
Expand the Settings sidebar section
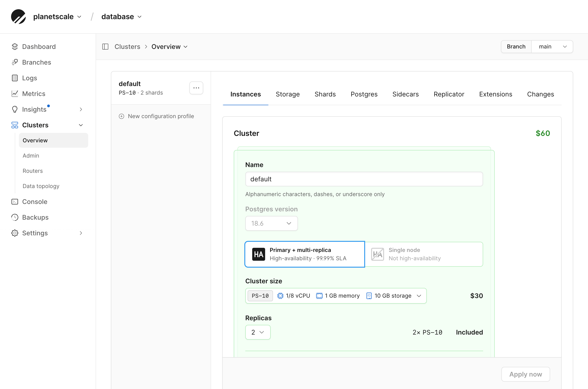(x=81, y=233)
